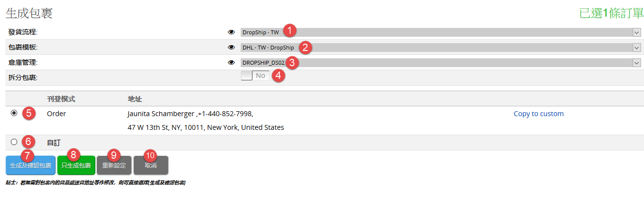This screenshot has width=644, height=197.
Task: Click eye icon beside DropShip - TW
Action: 231,32
